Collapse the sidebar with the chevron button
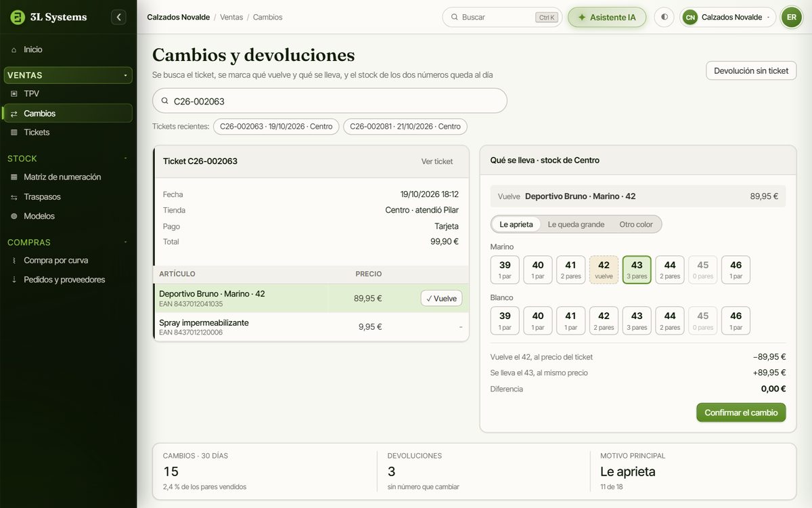The image size is (812, 508). 119,17
